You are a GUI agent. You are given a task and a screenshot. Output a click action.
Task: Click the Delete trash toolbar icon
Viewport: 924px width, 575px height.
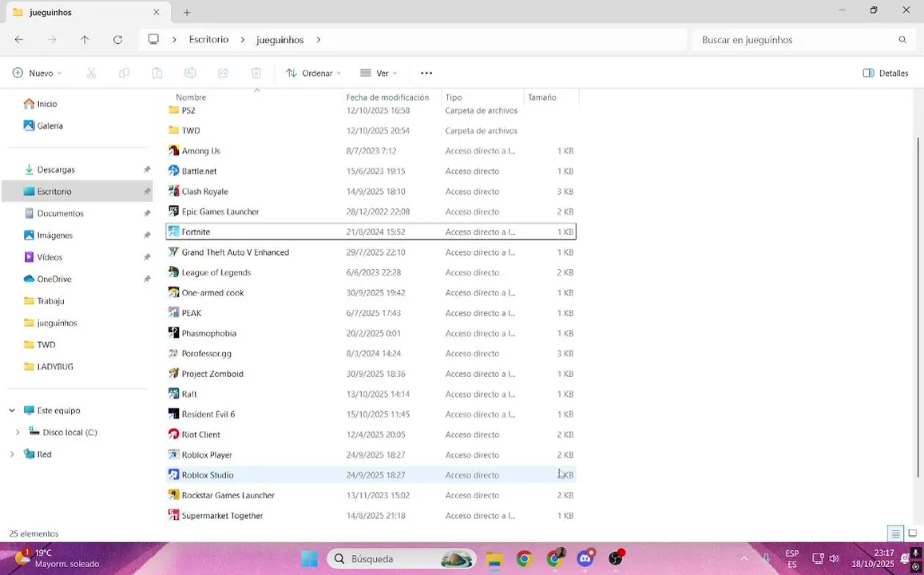click(256, 73)
